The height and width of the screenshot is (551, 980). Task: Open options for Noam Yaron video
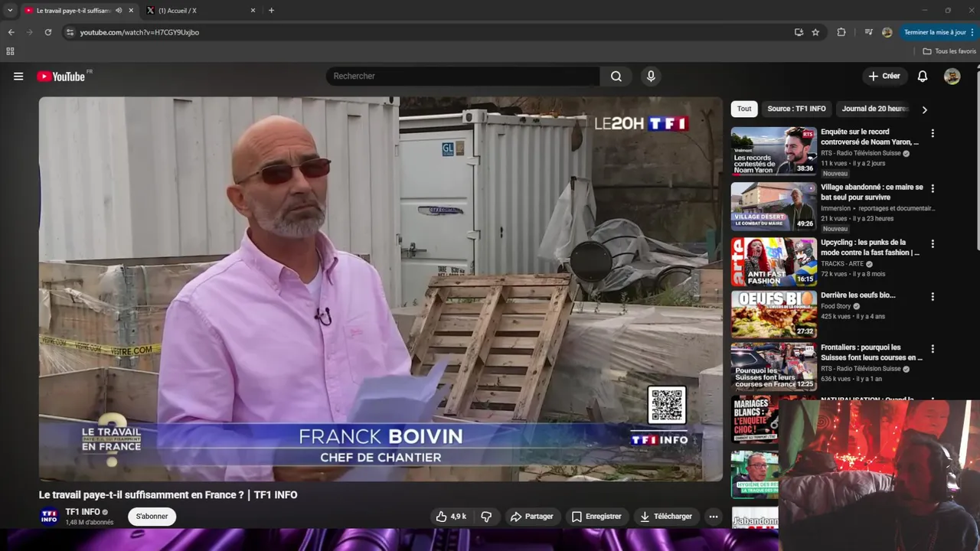[x=932, y=133]
